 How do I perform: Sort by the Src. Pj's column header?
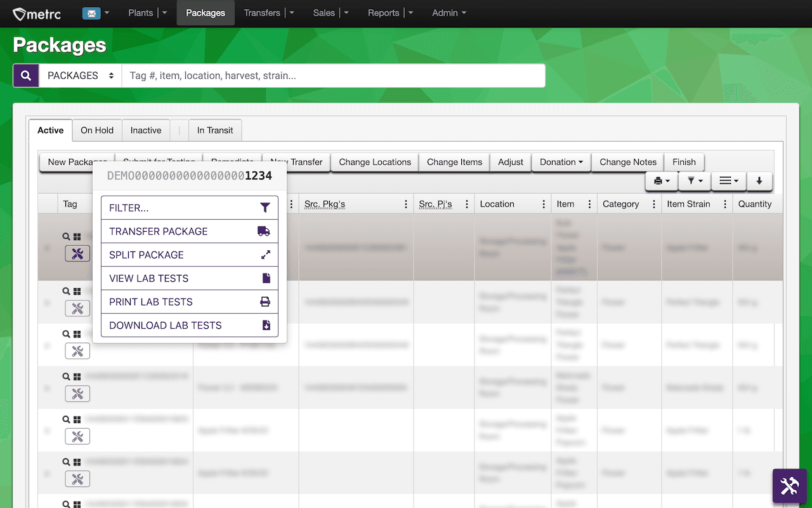(435, 204)
